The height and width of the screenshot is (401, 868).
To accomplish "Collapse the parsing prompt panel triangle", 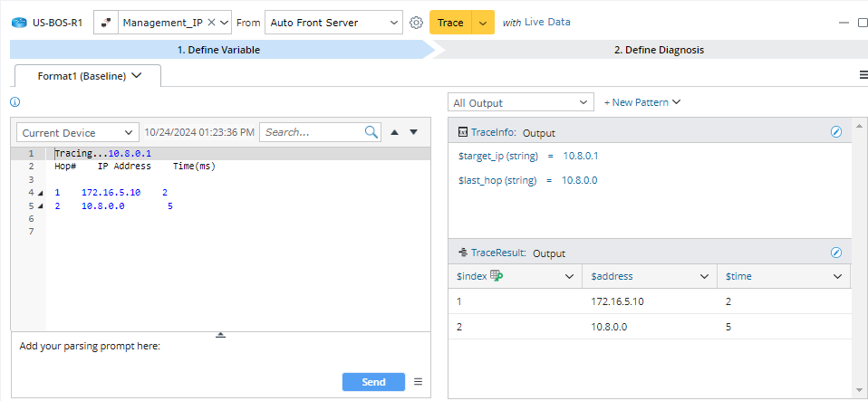I will click(x=220, y=335).
